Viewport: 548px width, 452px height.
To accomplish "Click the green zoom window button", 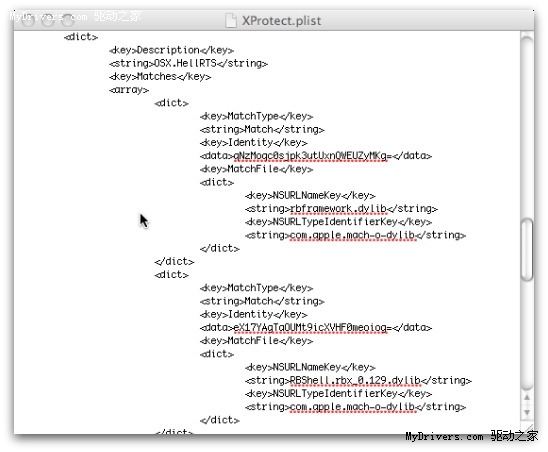I will coord(68,21).
